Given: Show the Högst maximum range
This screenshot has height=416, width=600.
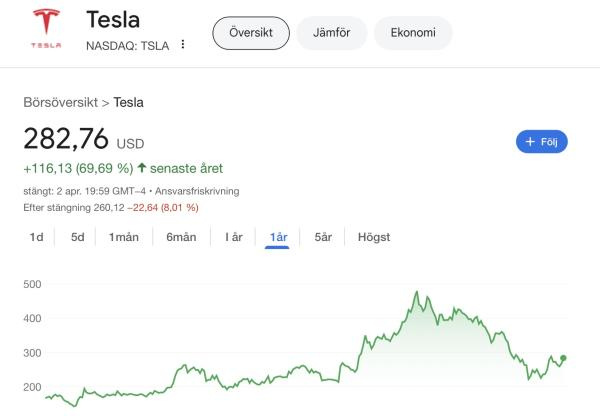Looking at the screenshot, I should [x=373, y=237].
